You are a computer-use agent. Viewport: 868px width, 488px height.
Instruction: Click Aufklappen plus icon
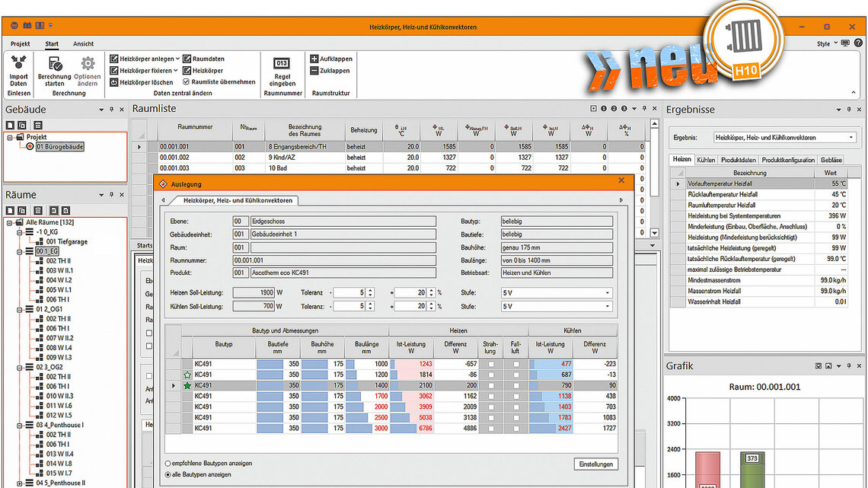(x=314, y=59)
